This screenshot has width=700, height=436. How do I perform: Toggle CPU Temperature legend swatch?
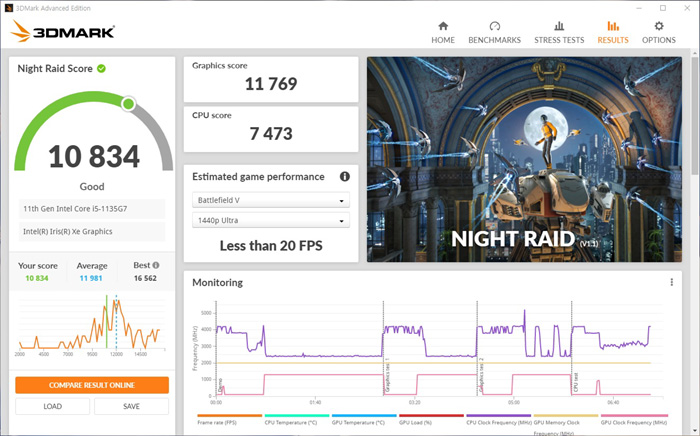point(297,415)
